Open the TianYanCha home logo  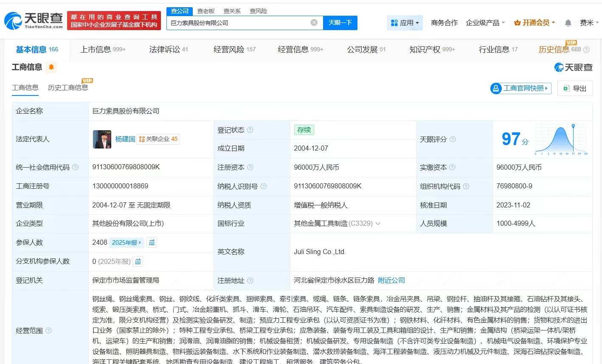pyautogui.click(x=34, y=20)
